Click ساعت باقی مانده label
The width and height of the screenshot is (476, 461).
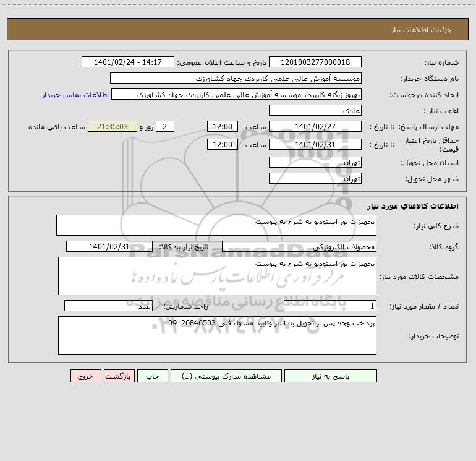(x=57, y=127)
